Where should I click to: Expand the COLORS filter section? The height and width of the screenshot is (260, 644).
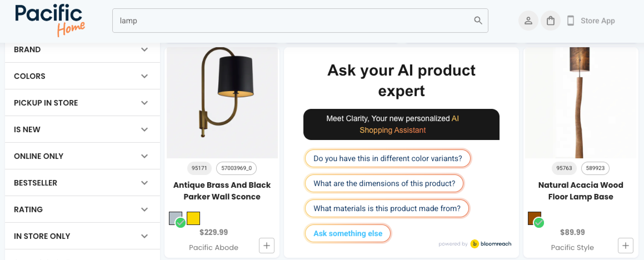144,76
